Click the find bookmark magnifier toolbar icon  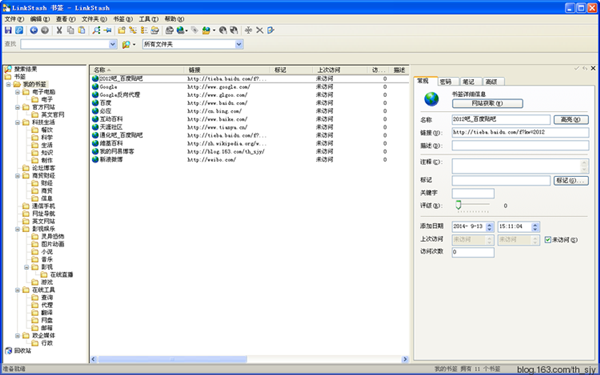(96, 30)
